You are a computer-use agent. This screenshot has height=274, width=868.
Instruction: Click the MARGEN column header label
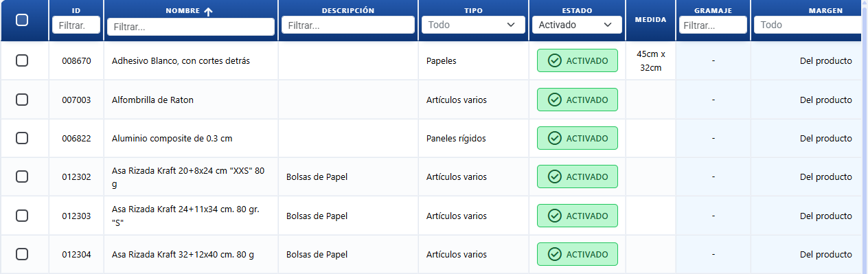point(825,11)
